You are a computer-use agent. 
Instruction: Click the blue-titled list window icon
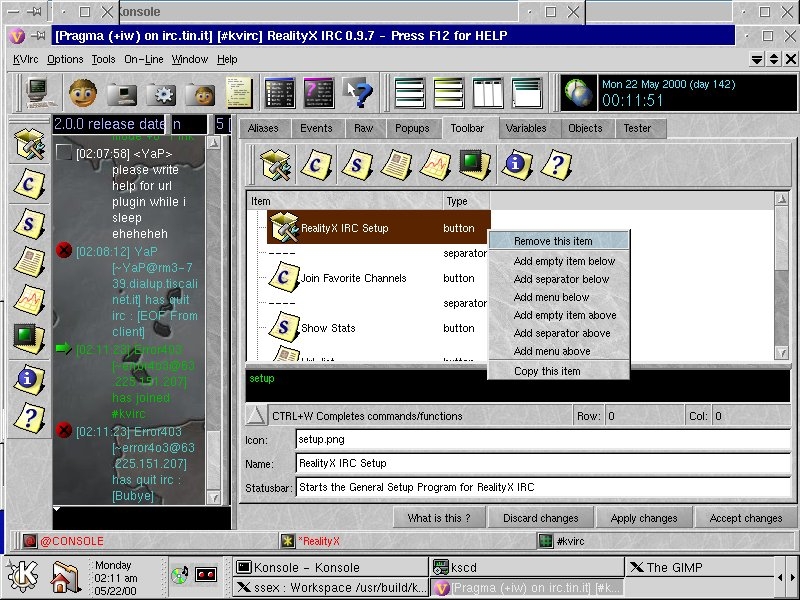[280, 93]
